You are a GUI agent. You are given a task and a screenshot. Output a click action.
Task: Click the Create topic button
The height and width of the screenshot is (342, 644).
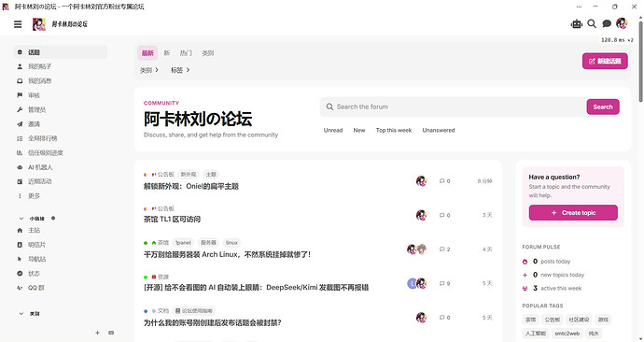[x=573, y=212]
